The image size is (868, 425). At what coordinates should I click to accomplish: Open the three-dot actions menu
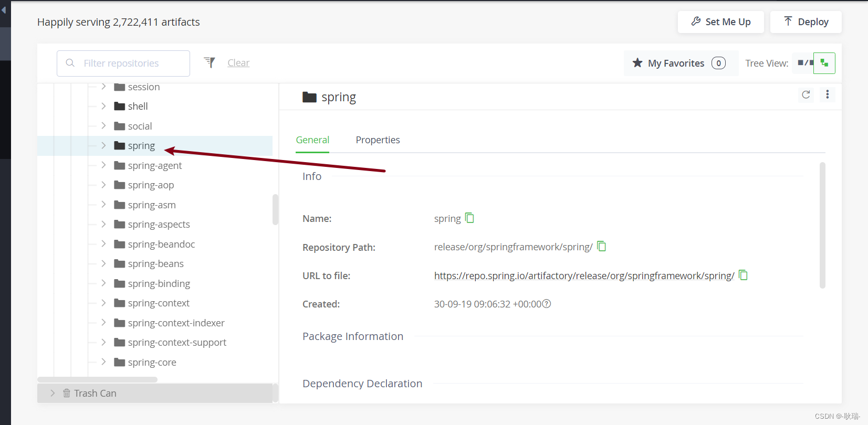point(828,94)
